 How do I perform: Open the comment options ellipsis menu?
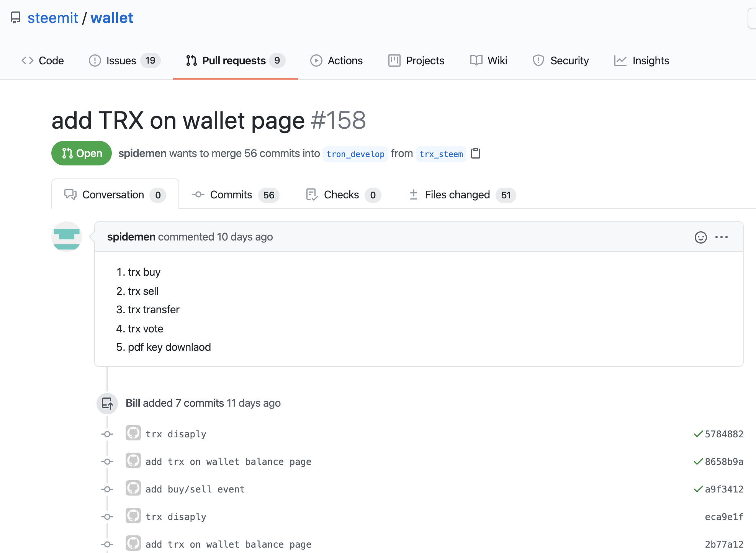tap(722, 237)
